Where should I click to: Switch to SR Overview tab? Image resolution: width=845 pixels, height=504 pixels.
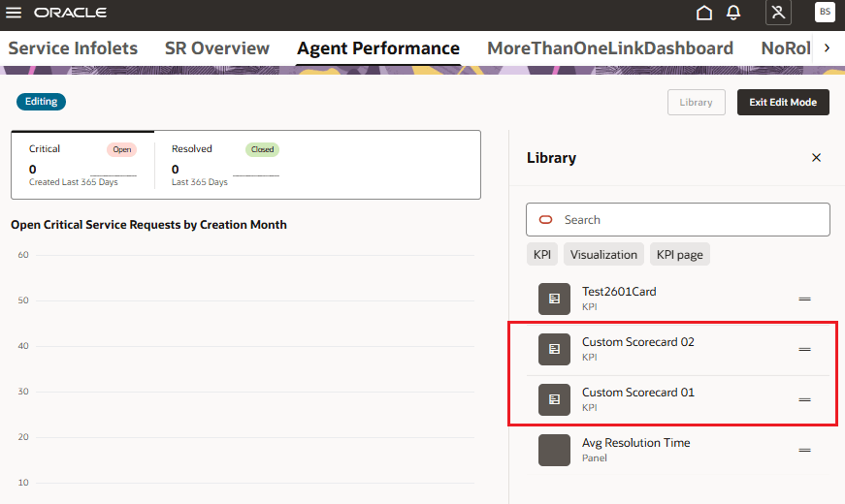pyautogui.click(x=217, y=47)
